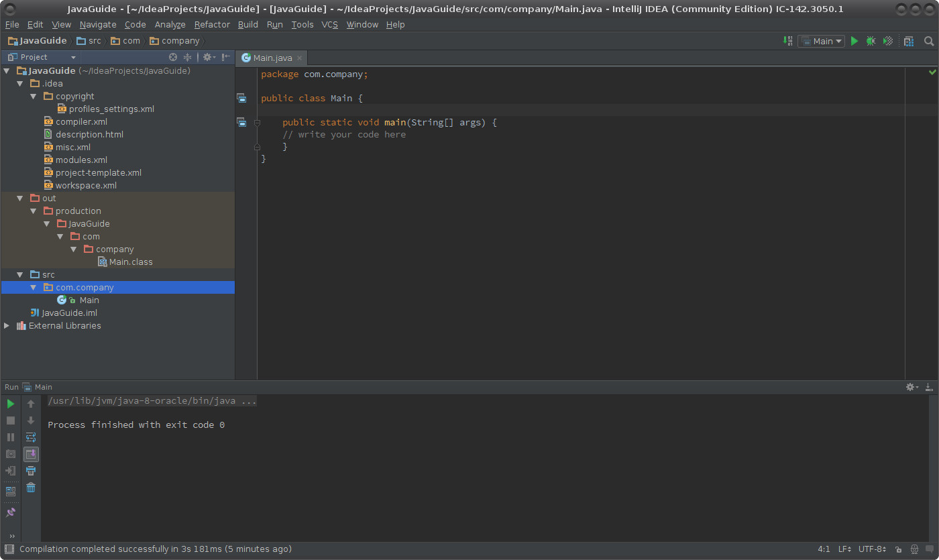Click the green Run button in the top toolbar
This screenshot has height=560, width=939.
[854, 41]
